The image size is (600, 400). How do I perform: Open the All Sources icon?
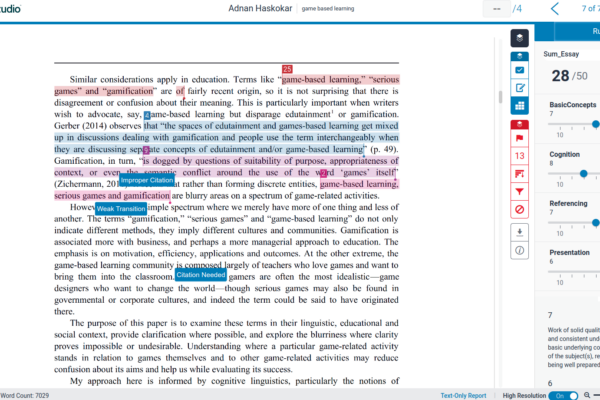pos(519,174)
